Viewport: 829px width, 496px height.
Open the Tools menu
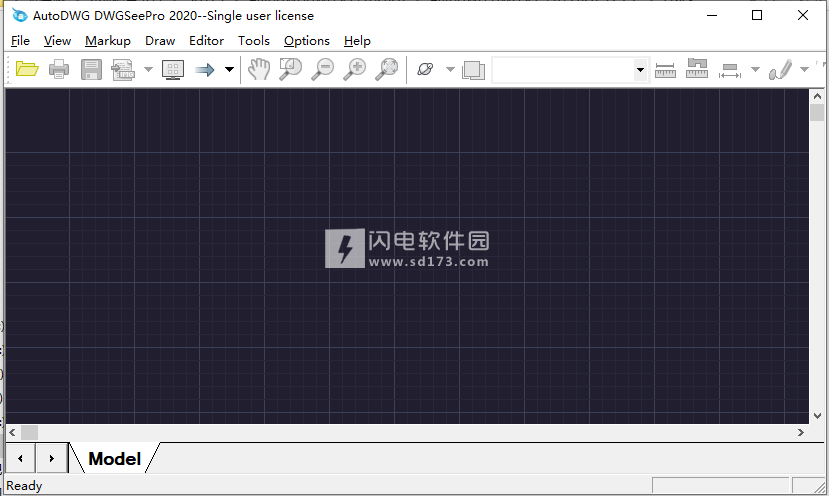254,41
